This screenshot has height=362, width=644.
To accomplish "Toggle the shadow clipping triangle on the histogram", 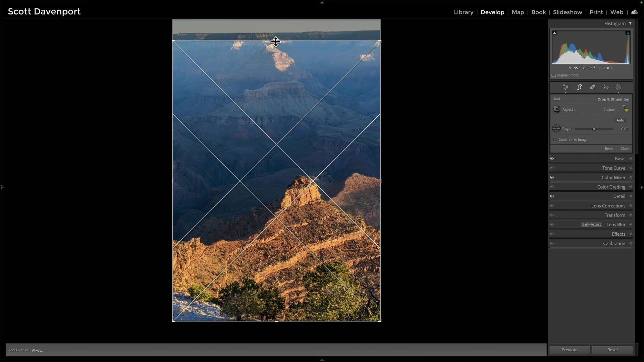I will [x=554, y=33].
